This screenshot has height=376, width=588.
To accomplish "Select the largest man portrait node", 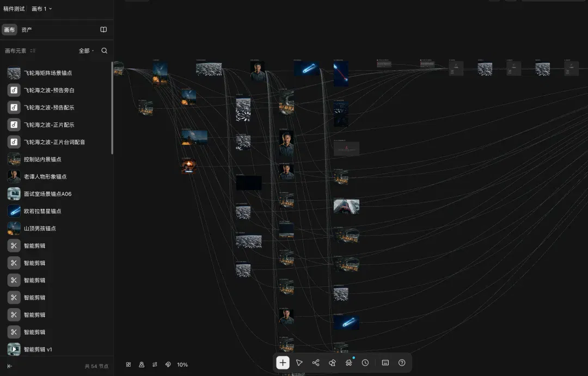I will point(286,143).
